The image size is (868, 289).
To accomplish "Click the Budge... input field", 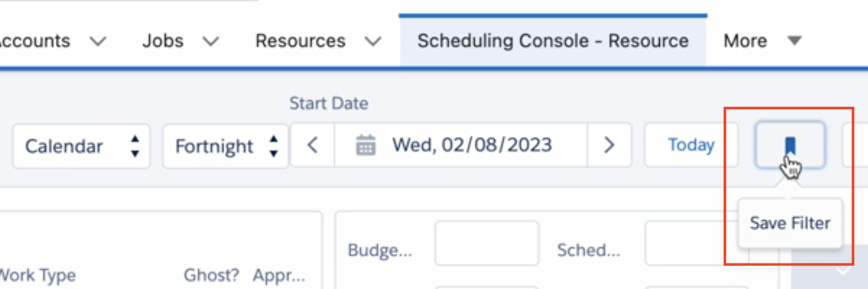I will [487, 243].
